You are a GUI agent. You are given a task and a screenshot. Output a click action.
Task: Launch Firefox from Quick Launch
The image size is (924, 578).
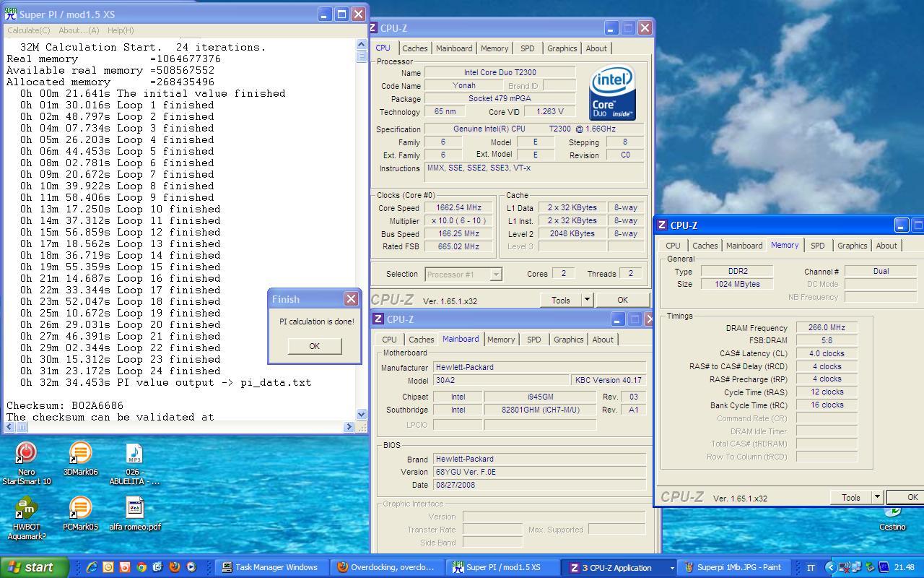[175, 567]
